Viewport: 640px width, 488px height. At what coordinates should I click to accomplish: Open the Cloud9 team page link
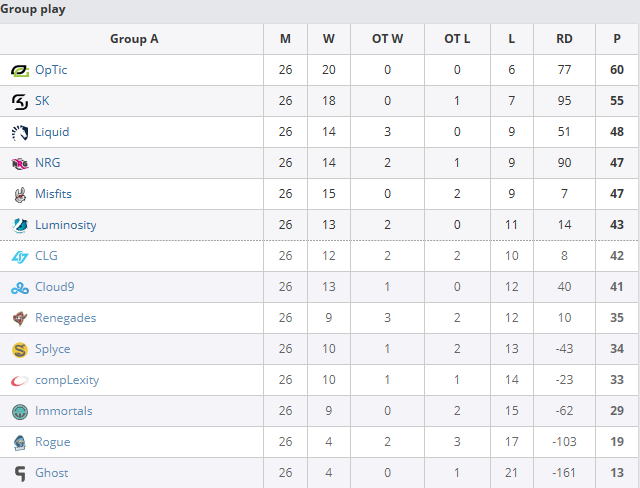56,287
